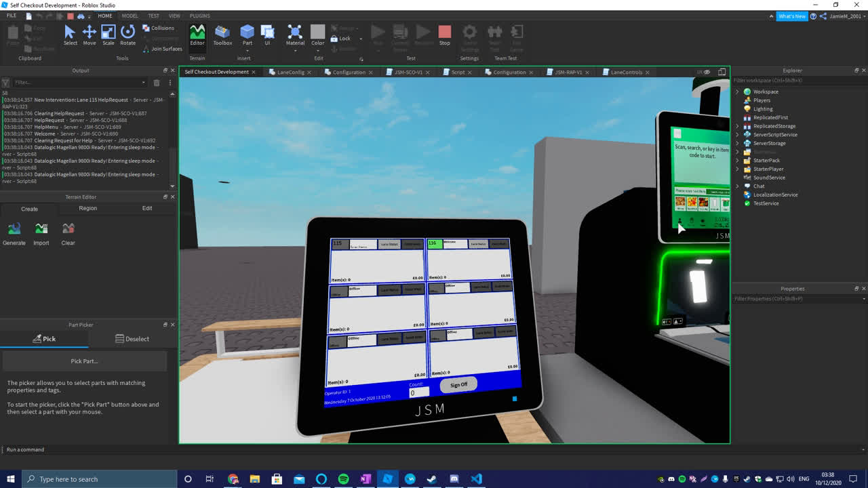The height and width of the screenshot is (488, 868).
Task: Click the LocalizationService icon
Action: (747, 195)
